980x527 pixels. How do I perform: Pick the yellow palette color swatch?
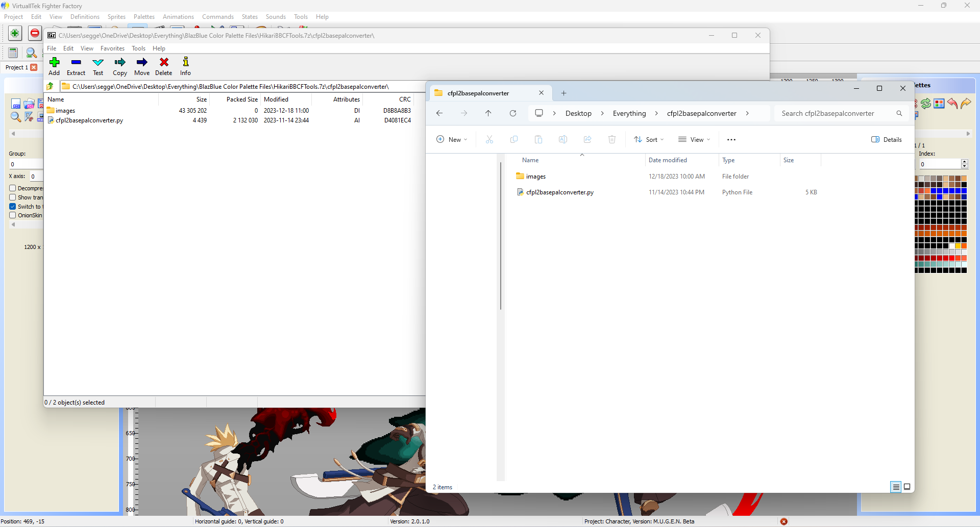[958, 246]
